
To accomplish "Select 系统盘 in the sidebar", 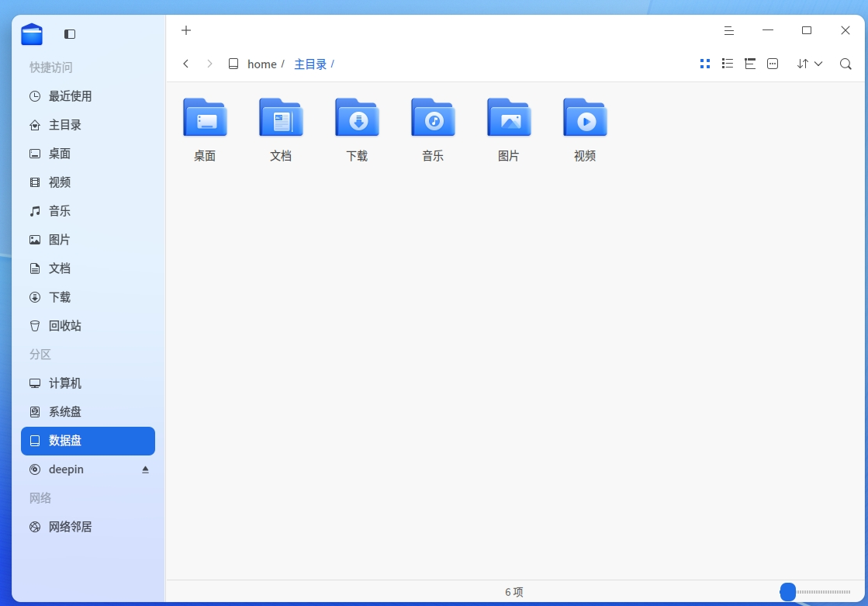I will click(x=88, y=412).
